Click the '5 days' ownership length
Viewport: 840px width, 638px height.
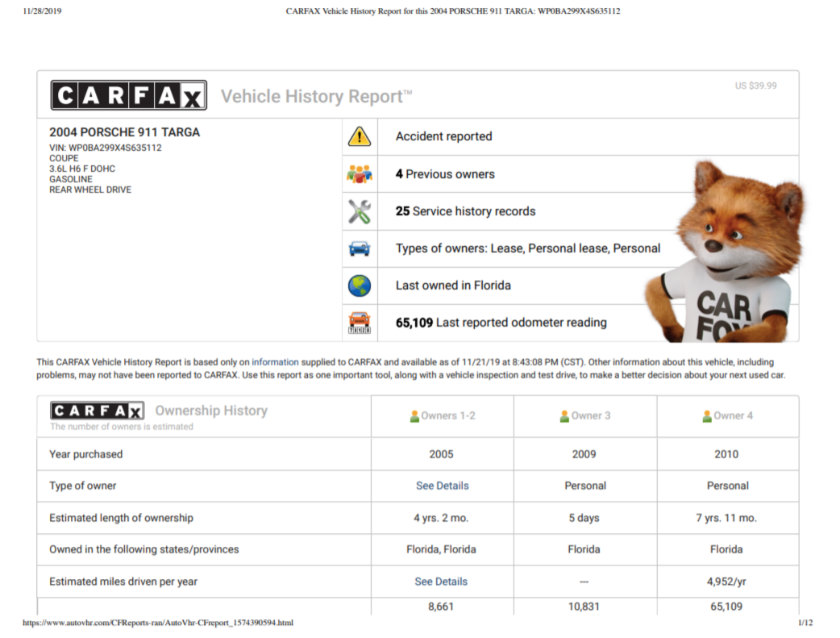[x=584, y=518]
